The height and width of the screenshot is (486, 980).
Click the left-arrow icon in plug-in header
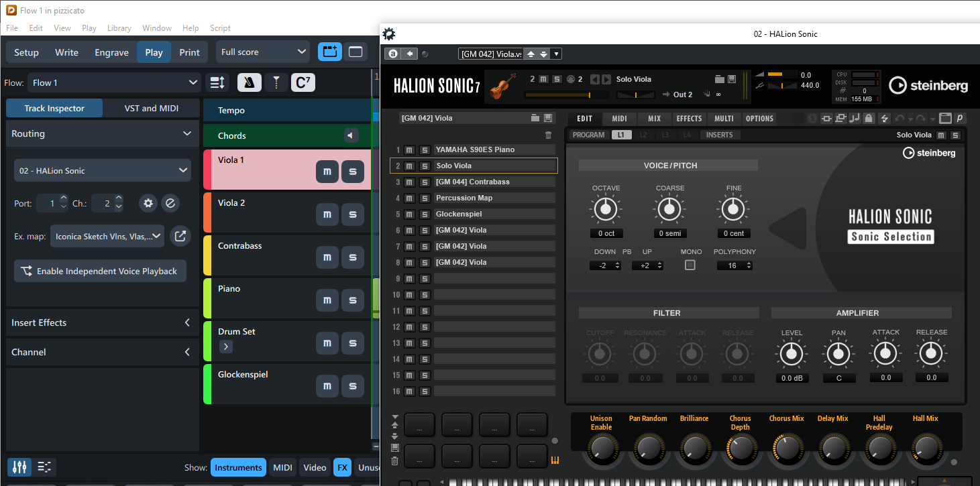coord(409,54)
